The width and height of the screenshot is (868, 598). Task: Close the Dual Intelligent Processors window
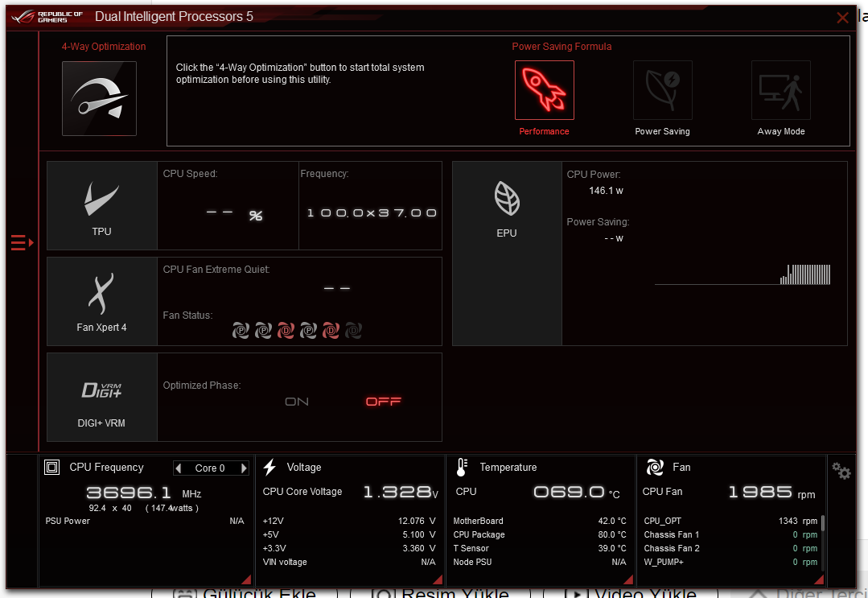point(842,18)
